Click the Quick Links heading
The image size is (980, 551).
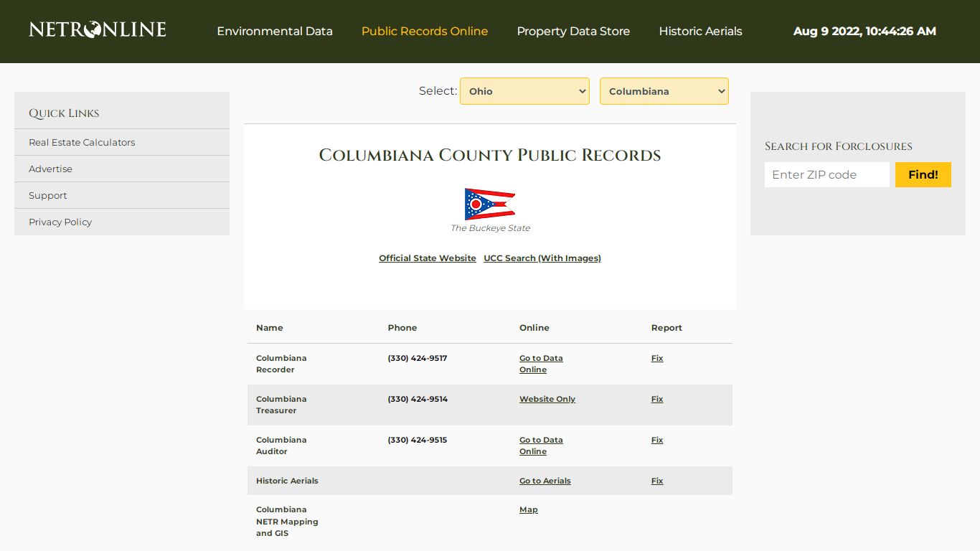click(x=64, y=113)
